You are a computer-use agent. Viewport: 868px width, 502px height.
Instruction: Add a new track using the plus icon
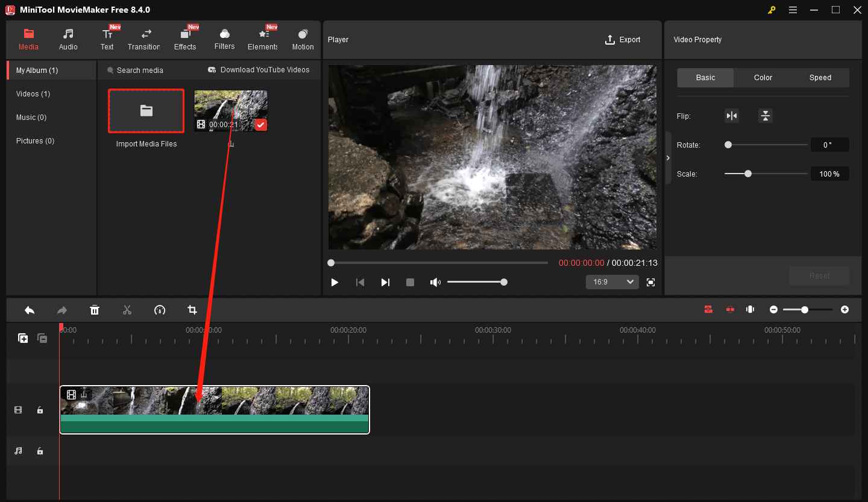(23, 338)
